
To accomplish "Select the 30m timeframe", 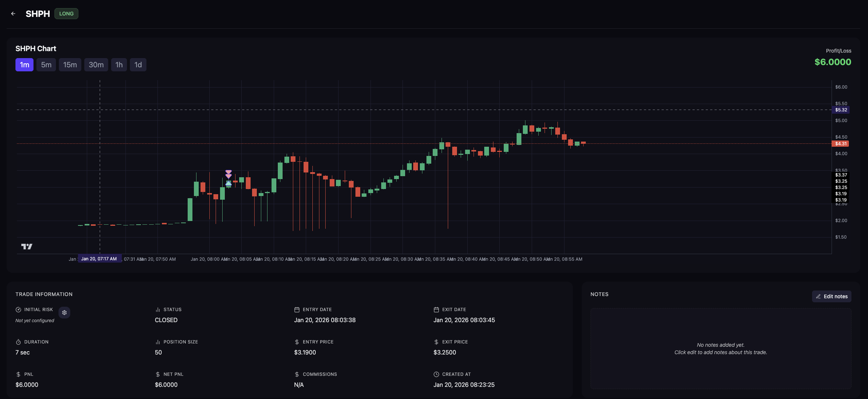I will tap(96, 65).
